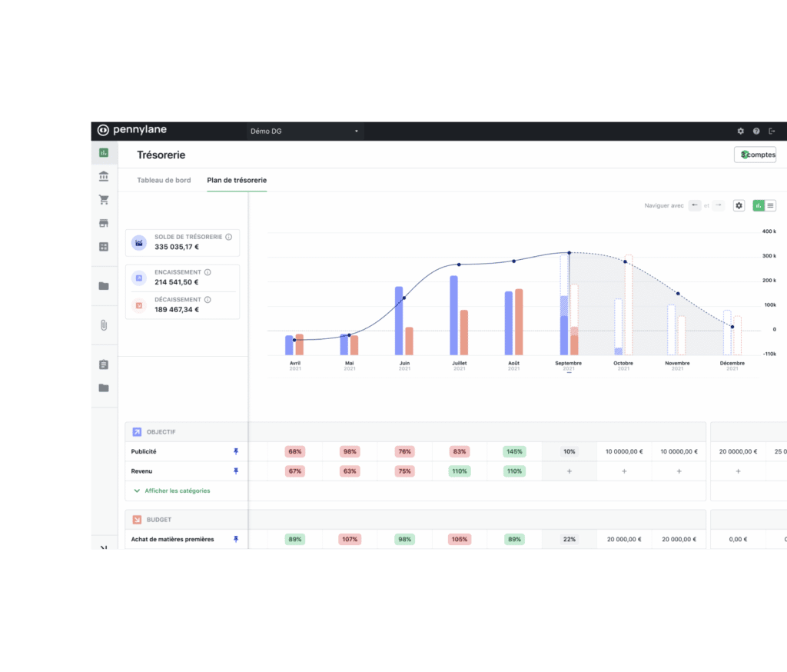787x672 pixels.
Task: Click the pennylane logo
Action: pyautogui.click(x=132, y=130)
